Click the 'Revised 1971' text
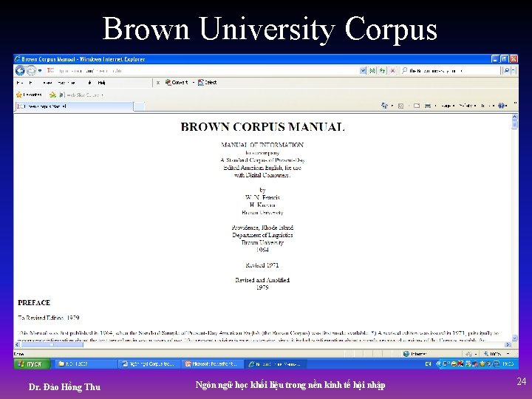Screen dimensions: 532x399 [262, 265]
